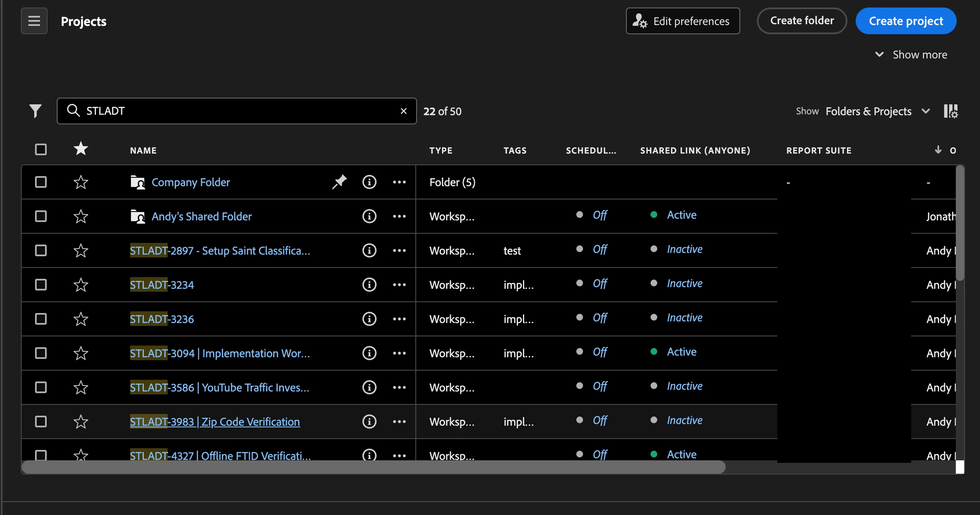
Task: Unpin the Company Folder pin icon
Action: tap(339, 182)
